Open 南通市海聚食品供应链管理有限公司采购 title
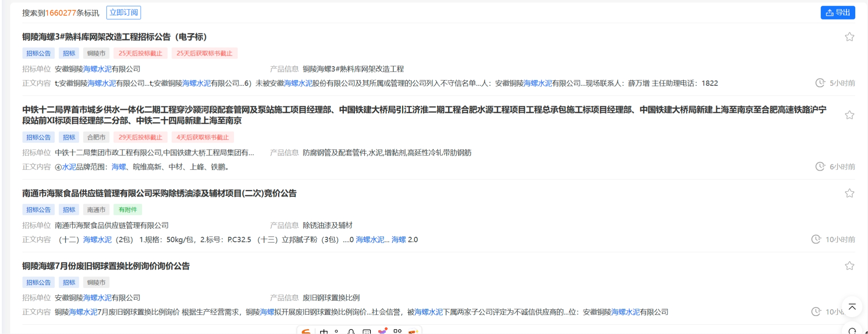 click(x=159, y=193)
